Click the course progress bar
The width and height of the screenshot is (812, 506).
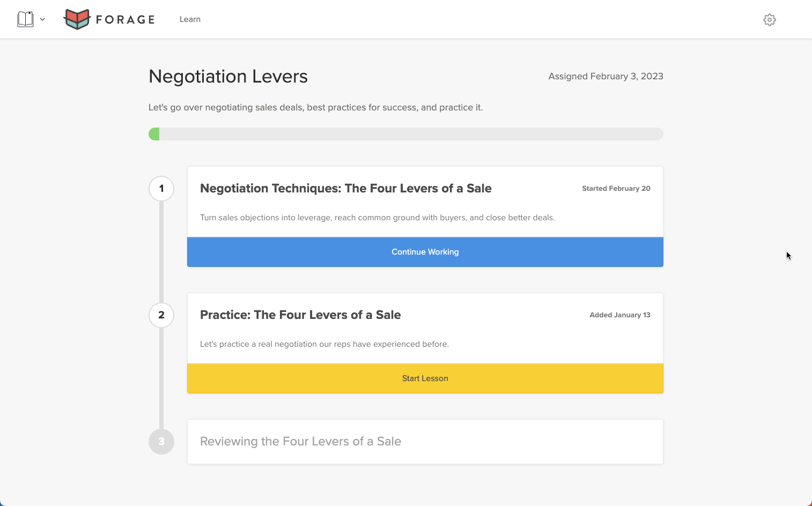click(x=405, y=134)
